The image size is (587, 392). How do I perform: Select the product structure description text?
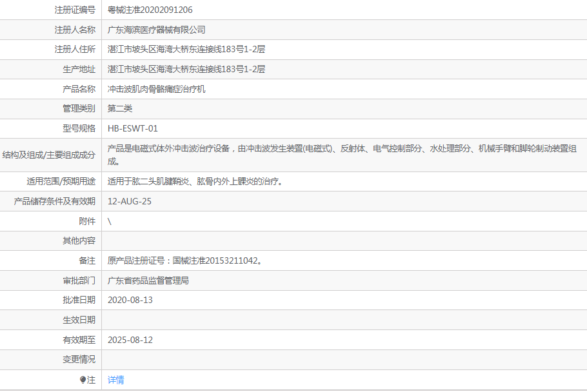point(342,155)
